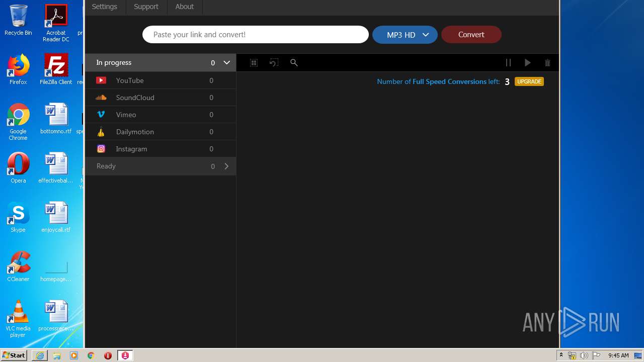Select the YouTube category icon

[101, 80]
